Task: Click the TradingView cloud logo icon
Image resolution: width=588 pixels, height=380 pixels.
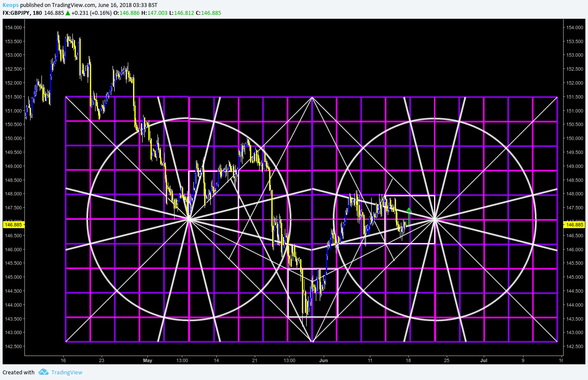Action: tap(43, 372)
